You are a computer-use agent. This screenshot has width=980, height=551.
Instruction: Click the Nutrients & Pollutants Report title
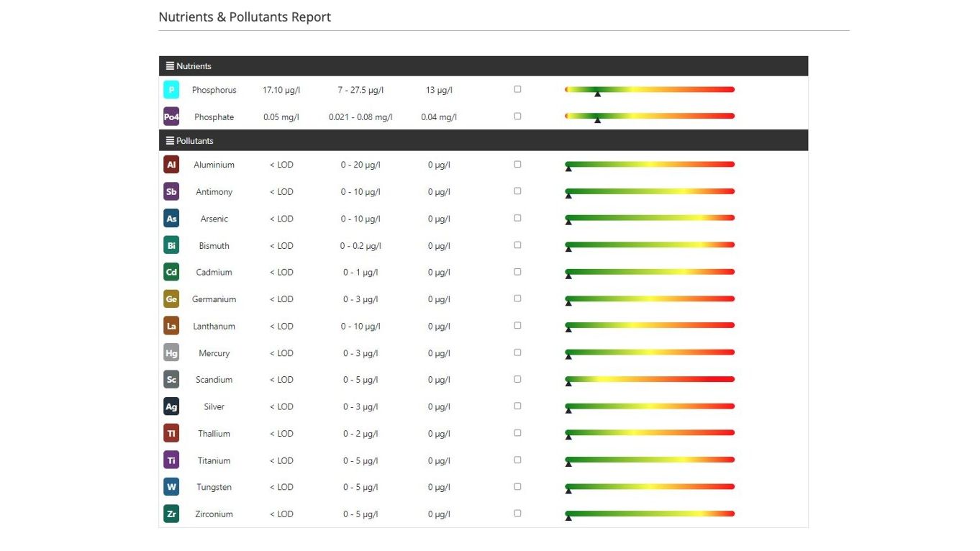(245, 17)
